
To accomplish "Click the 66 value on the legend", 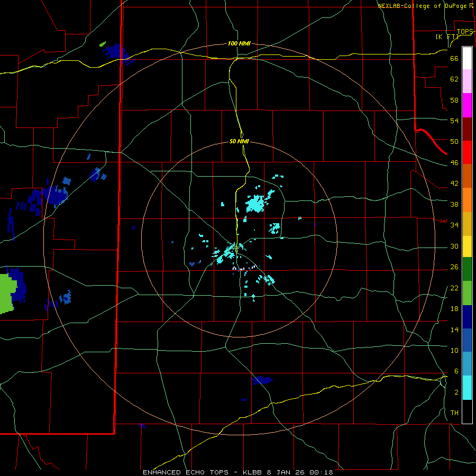I will coord(454,59).
